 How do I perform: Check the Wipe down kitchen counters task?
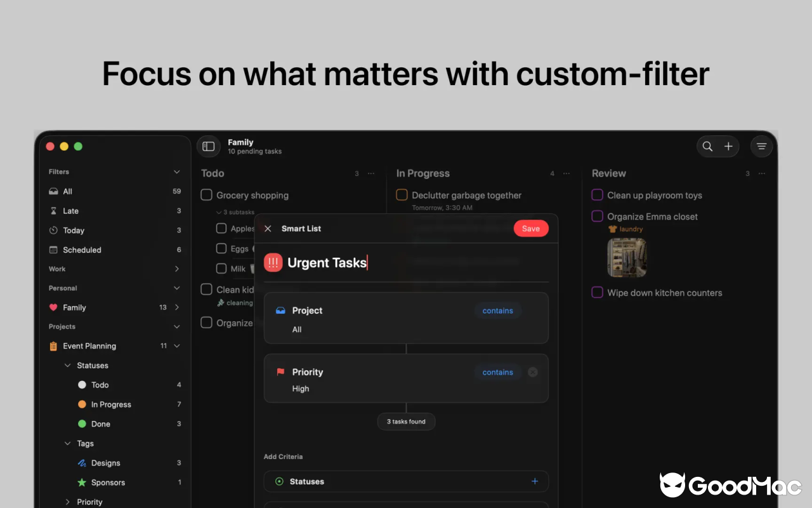point(597,293)
